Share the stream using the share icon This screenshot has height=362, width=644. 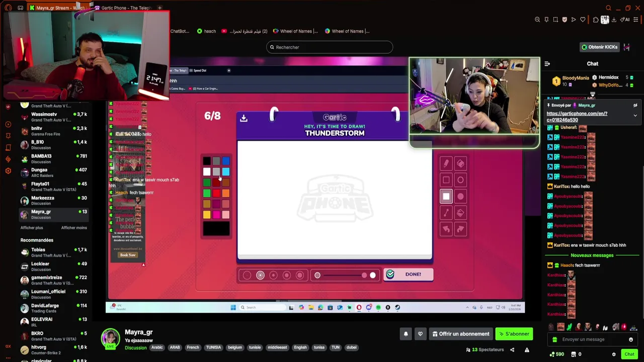[512, 350]
